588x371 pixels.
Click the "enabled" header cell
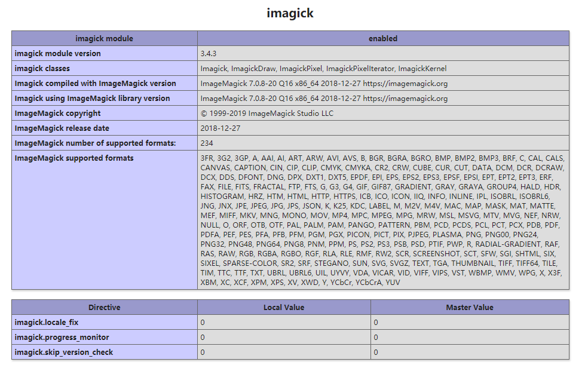(x=383, y=38)
